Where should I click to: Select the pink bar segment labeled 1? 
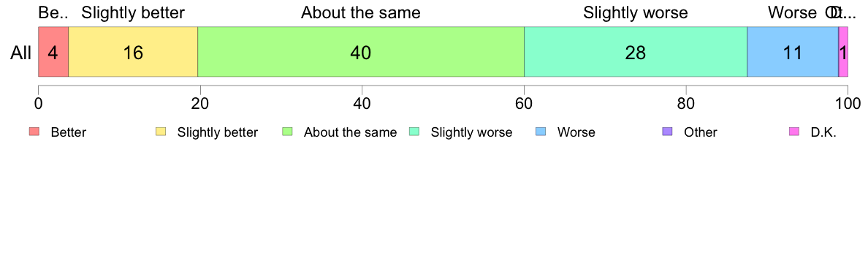click(844, 51)
